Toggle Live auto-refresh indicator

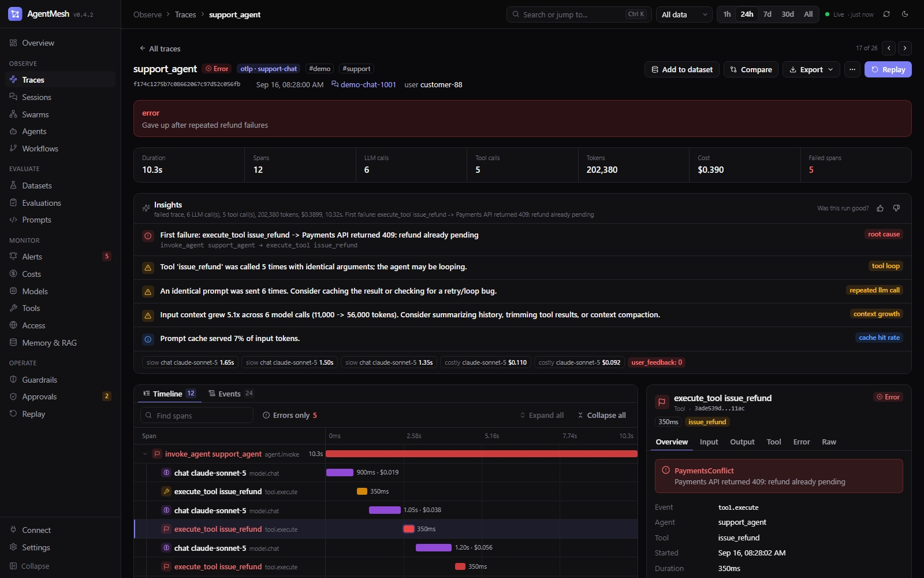[849, 14]
